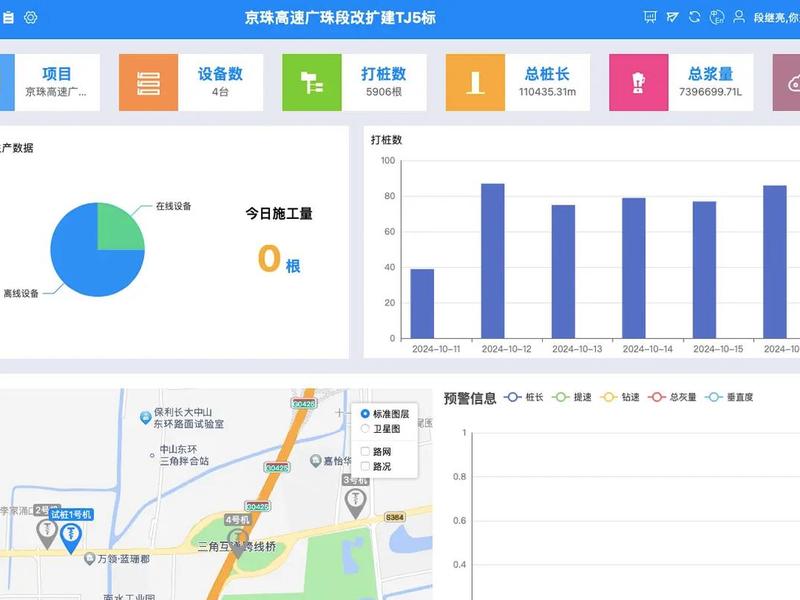The width and height of the screenshot is (800, 600).
Task: Click blue 离线设备 pie slice
Action: point(82,265)
